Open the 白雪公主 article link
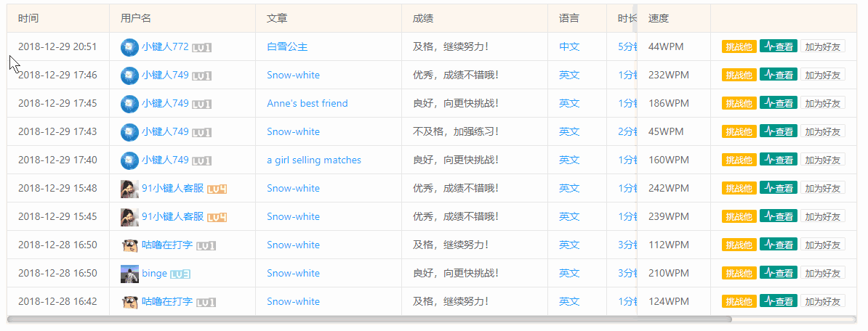 287,47
